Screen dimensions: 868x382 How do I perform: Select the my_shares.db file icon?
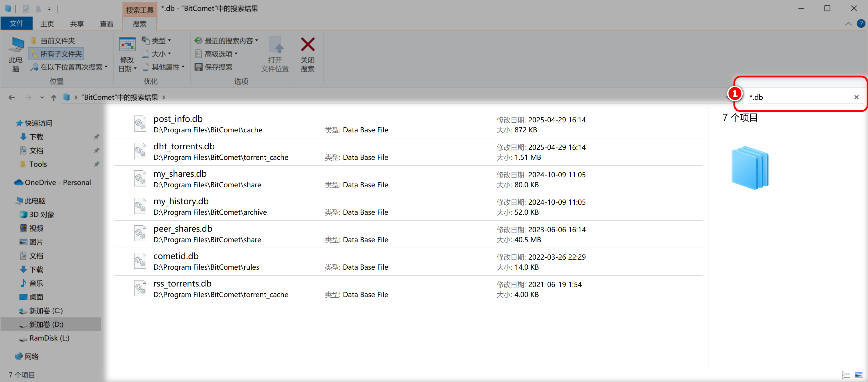click(140, 179)
